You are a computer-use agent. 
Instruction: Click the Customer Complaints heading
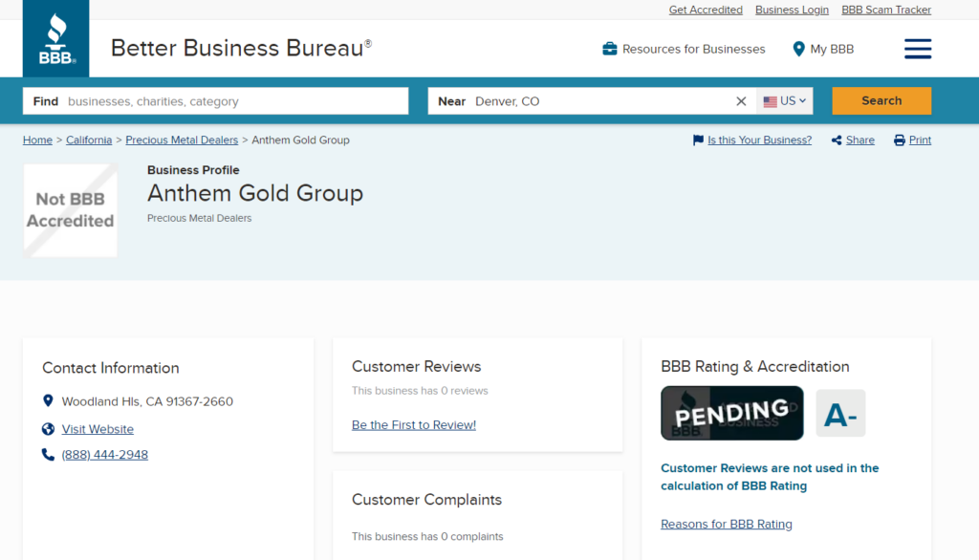point(426,500)
